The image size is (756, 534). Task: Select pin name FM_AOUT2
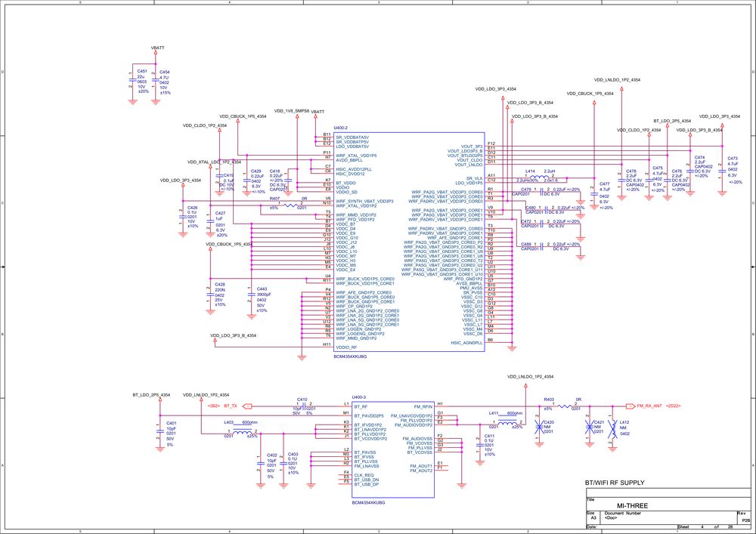point(421,471)
